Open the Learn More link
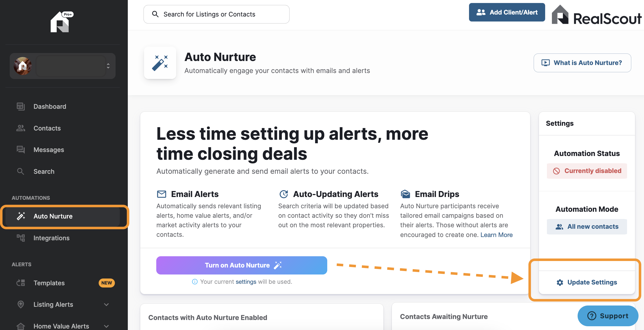 (496, 234)
